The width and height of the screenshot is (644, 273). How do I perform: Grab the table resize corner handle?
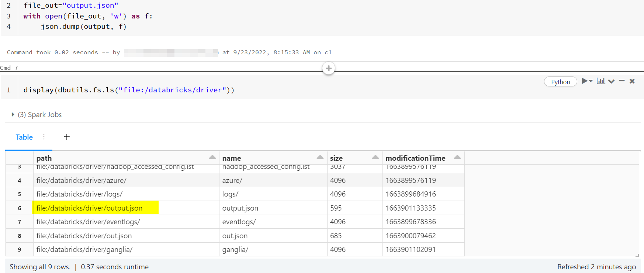[637, 255]
